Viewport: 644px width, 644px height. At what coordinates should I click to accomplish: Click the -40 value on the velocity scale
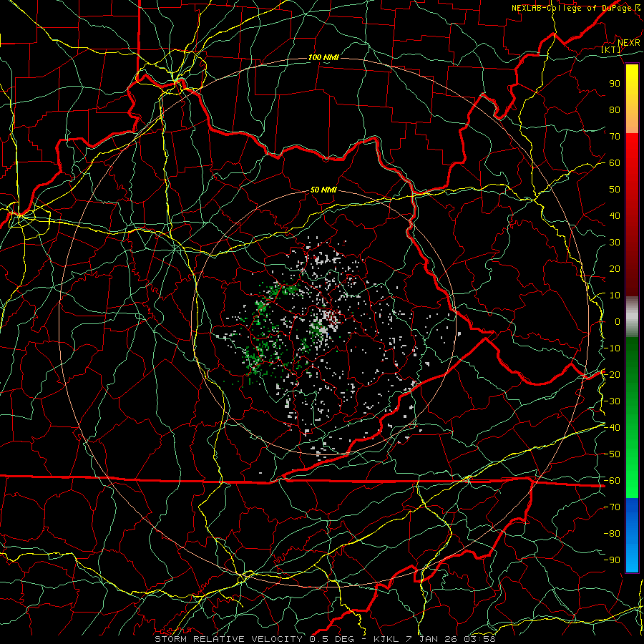click(612, 428)
